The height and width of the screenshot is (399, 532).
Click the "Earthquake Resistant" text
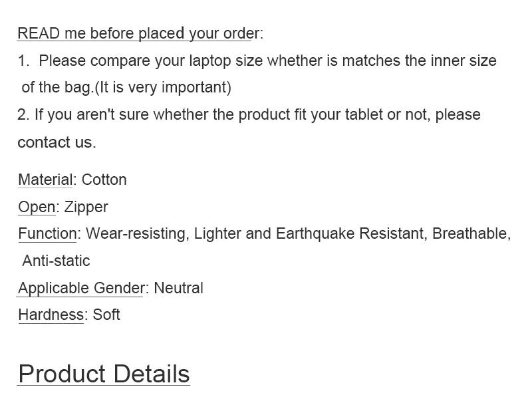coord(349,233)
